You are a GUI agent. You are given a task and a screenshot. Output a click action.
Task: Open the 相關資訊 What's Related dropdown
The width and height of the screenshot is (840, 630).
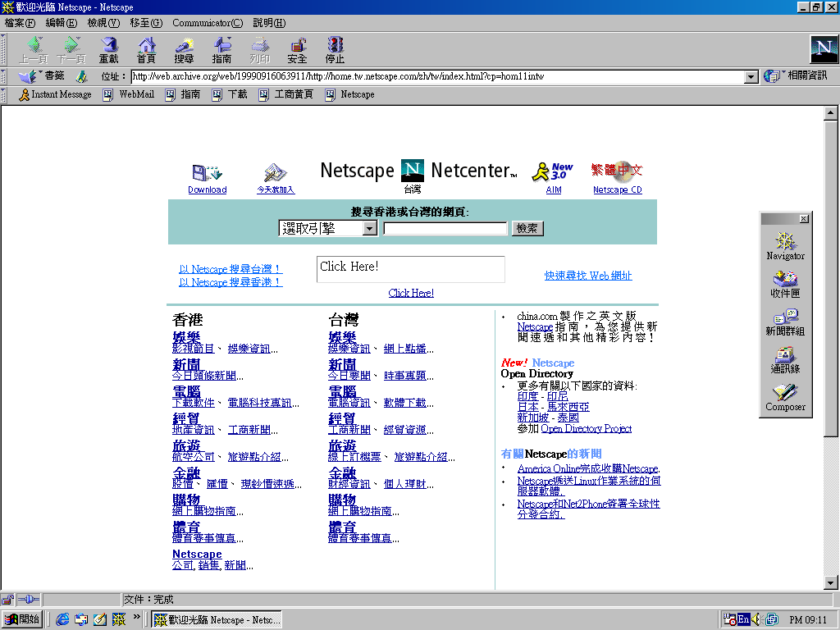click(796, 76)
